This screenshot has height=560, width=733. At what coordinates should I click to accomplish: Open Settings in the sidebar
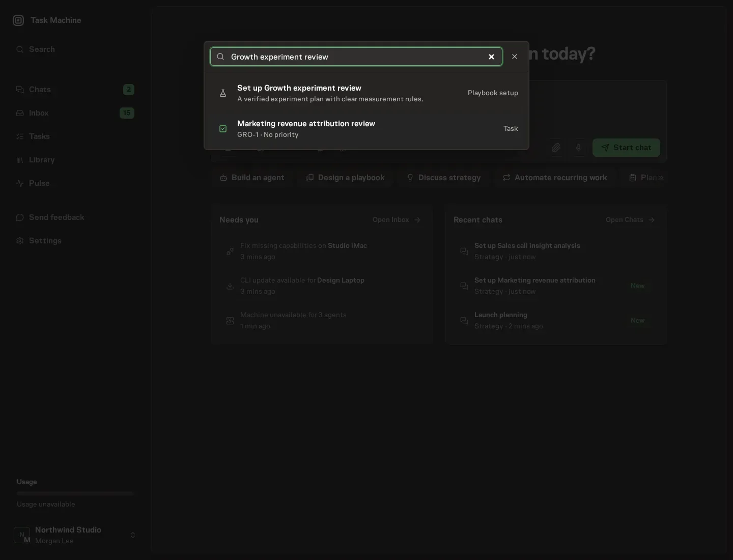75,241
